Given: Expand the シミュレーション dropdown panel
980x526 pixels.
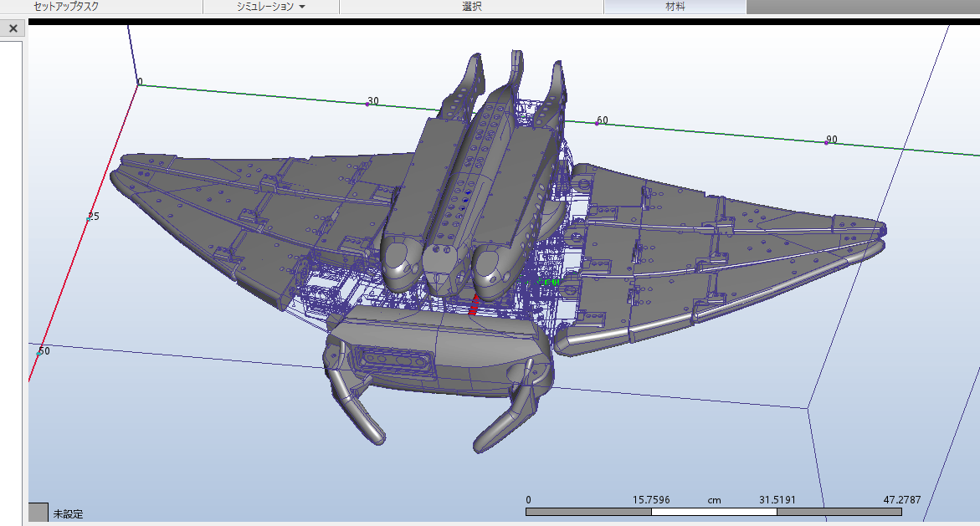Looking at the screenshot, I should (x=270, y=6).
